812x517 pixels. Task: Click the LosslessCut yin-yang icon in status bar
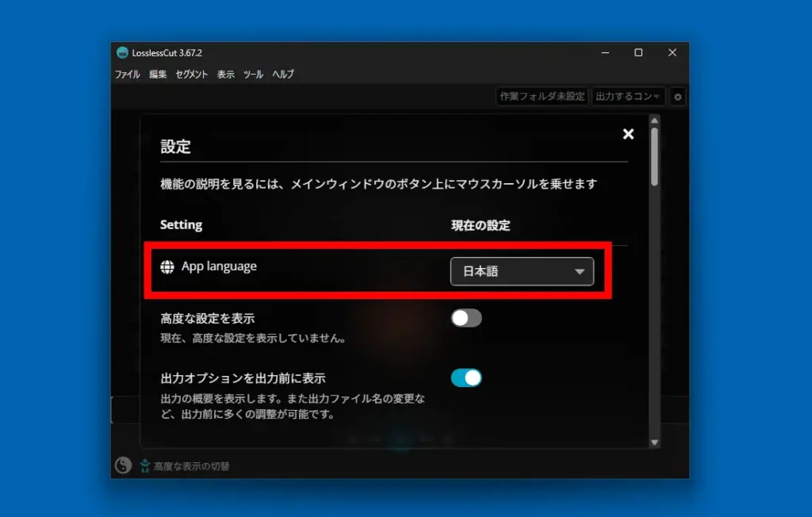click(124, 465)
